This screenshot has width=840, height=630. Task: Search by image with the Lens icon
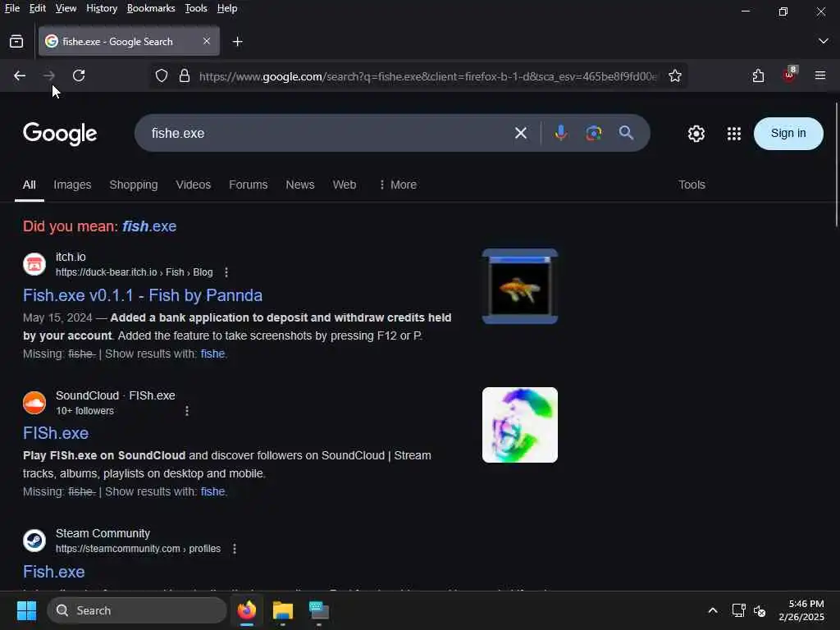(x=593, y=133)
